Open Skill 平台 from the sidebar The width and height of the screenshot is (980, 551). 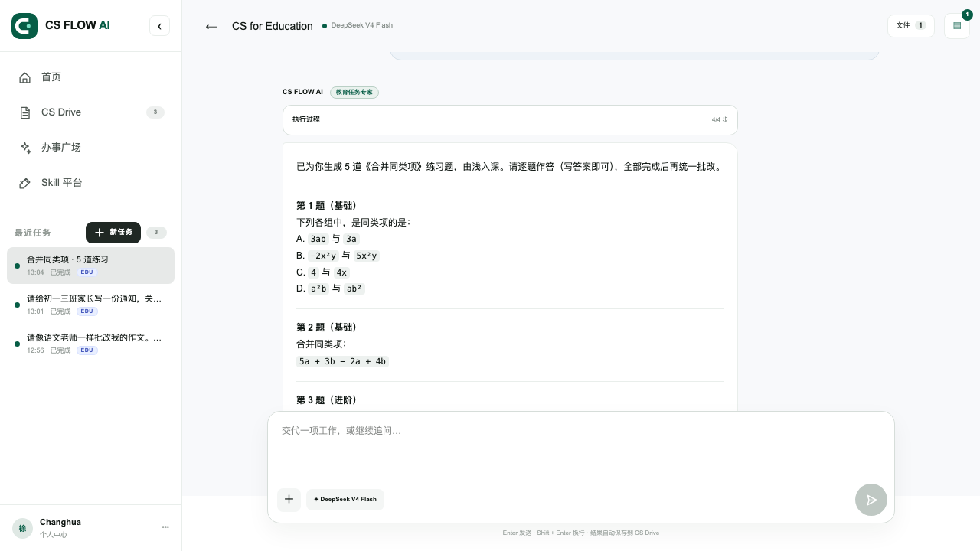click(91, 183)
